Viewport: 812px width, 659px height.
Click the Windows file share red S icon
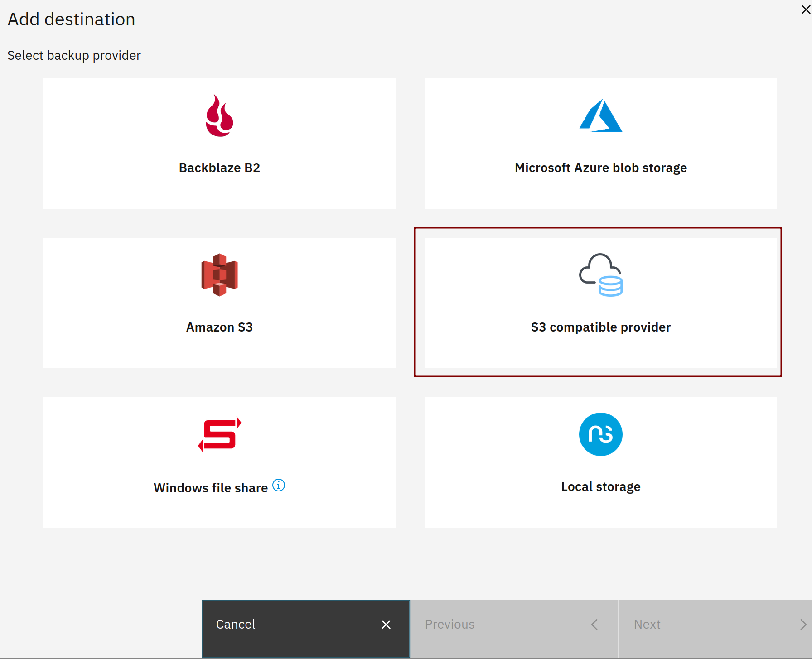[x=220, y=434]
